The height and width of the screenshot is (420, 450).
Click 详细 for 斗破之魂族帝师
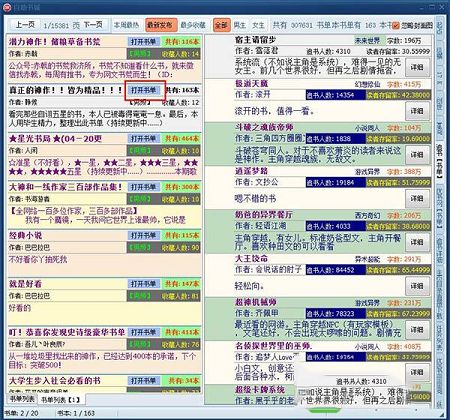pyautogui.click(x=417, y=155)
